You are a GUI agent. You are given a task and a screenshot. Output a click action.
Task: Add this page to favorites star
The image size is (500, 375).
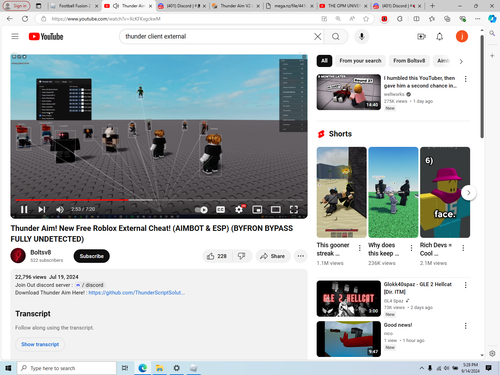(x=366, y=19)
